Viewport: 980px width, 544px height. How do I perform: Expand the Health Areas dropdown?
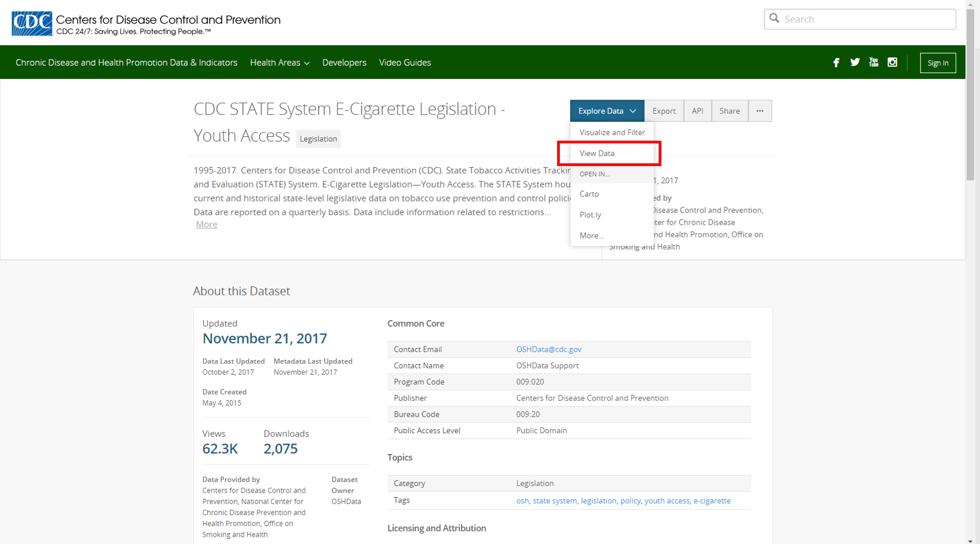pyautogui.click(x=279, y=63)
